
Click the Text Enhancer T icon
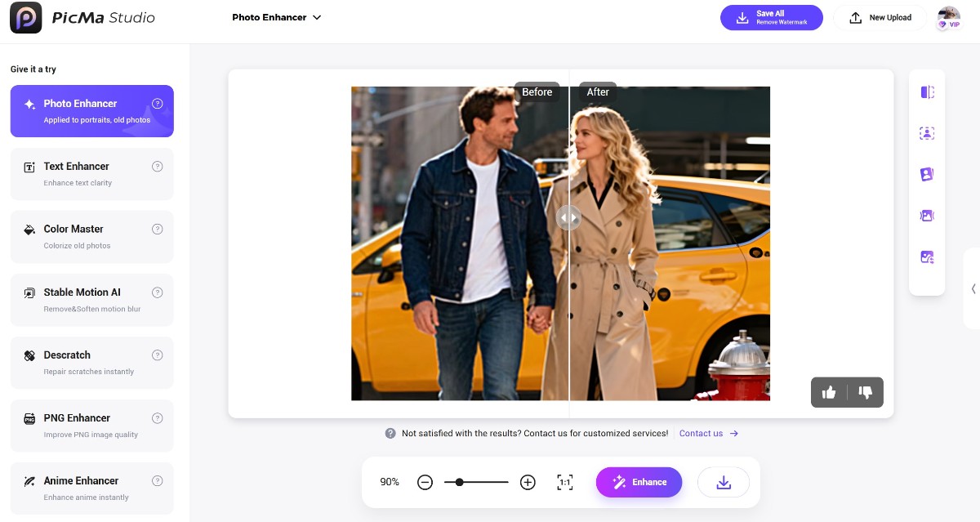tap(29, 167)
